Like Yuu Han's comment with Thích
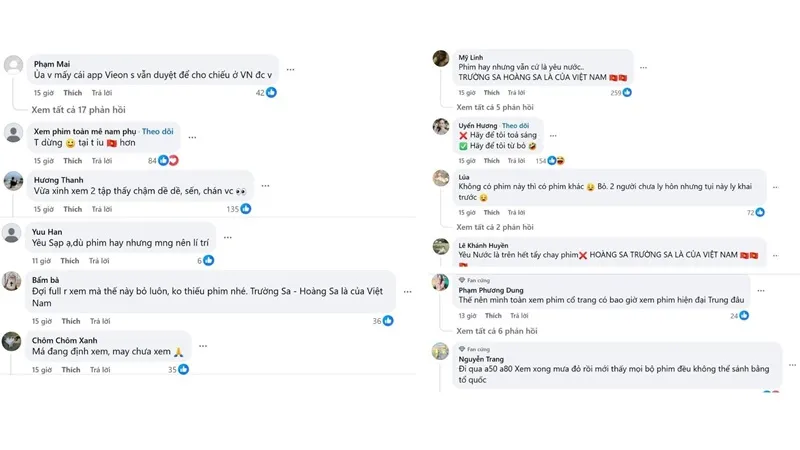 click(x=71, y=261)
